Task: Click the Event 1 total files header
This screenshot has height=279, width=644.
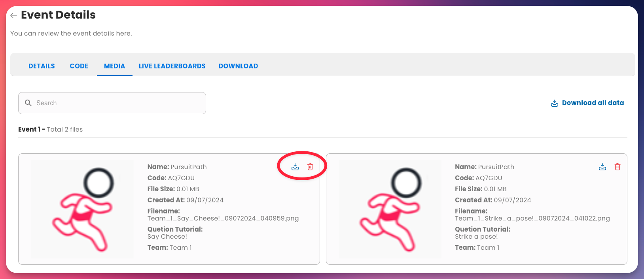Action: click(x=51, y=129)
